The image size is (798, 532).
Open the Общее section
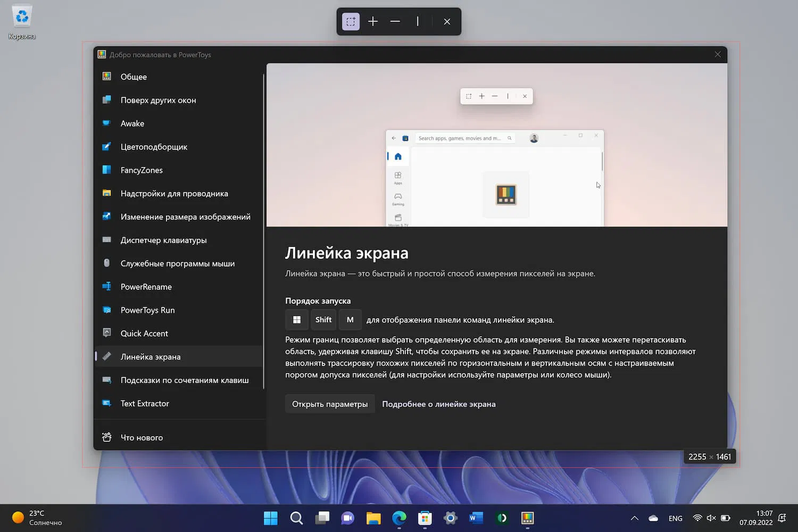click(179, 77)
